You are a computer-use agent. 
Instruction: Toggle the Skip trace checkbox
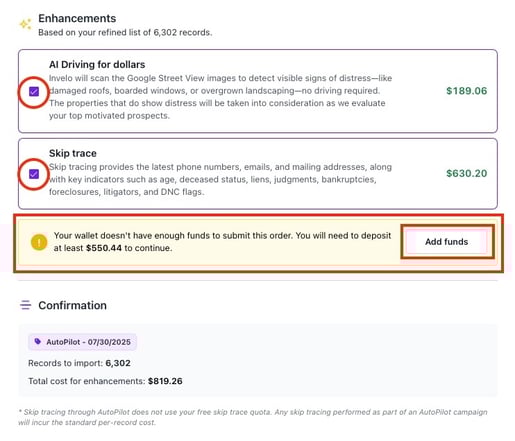34,174
